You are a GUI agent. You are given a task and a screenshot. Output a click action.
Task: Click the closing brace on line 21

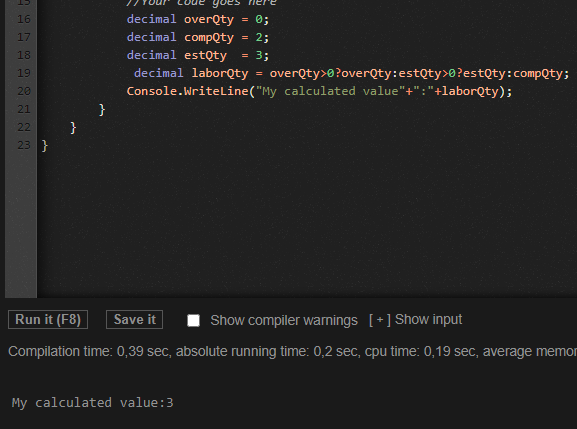102,110
